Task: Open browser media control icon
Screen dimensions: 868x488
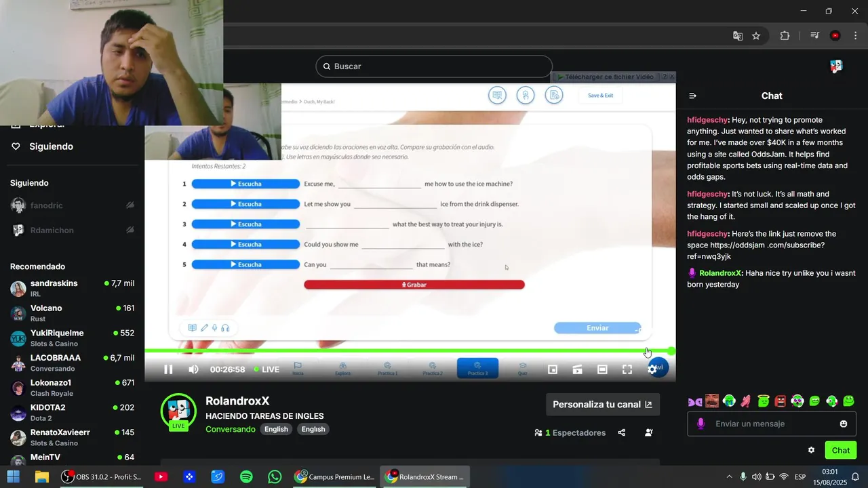Action: (x=814, y=36)
